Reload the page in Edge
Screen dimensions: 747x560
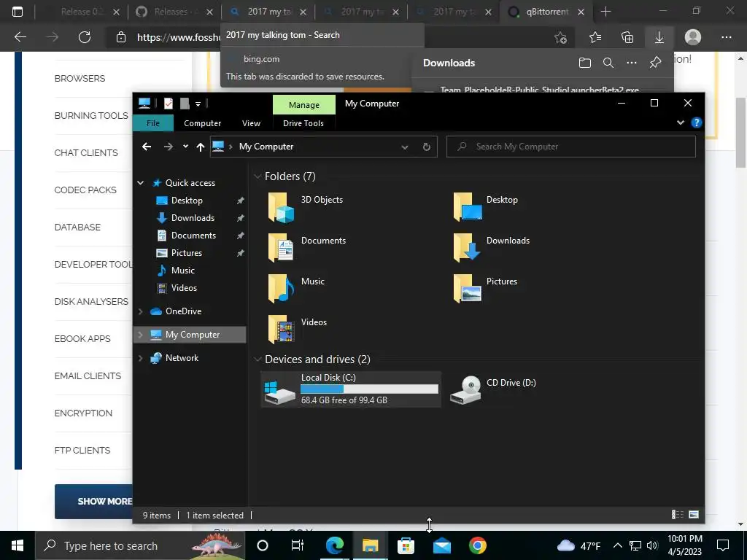(85, 37)
